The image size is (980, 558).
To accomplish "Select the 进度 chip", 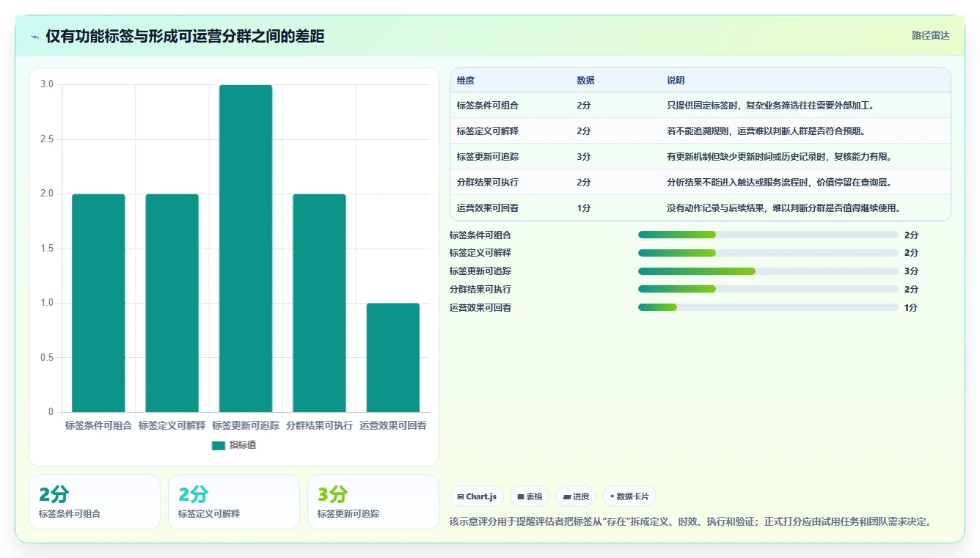I will [576, 496].
